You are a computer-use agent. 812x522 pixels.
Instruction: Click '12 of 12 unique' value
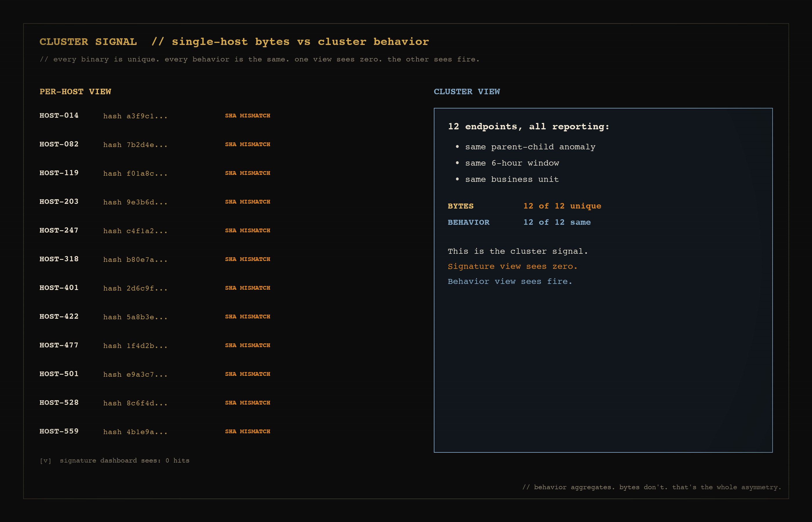(x=562, y=206)
